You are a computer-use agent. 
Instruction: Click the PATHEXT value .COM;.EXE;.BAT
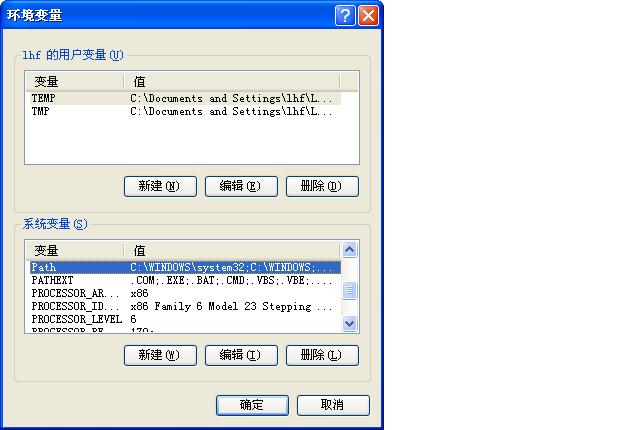point(231,280)
